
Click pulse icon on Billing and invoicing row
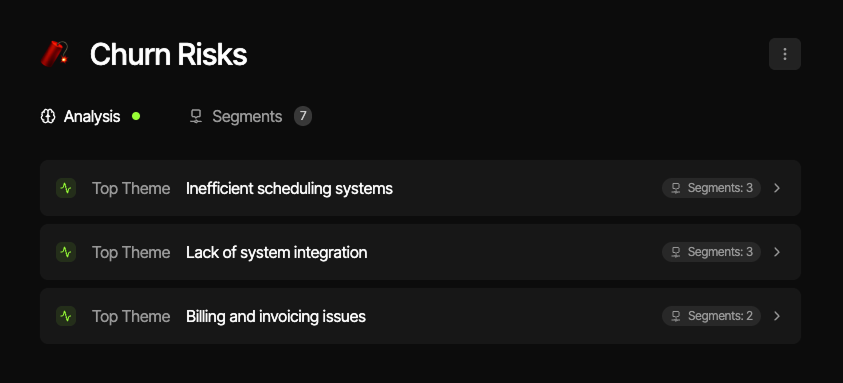click(x=66, y=316)
